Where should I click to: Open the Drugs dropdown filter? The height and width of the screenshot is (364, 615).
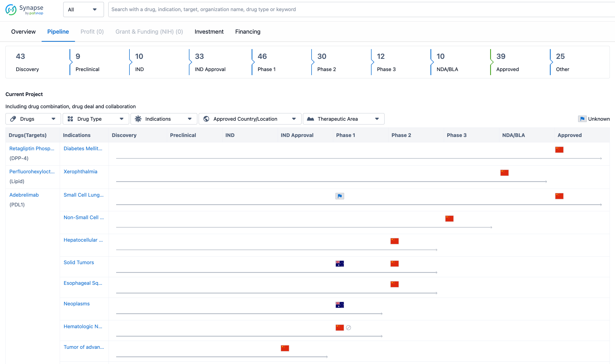point(33,119)
